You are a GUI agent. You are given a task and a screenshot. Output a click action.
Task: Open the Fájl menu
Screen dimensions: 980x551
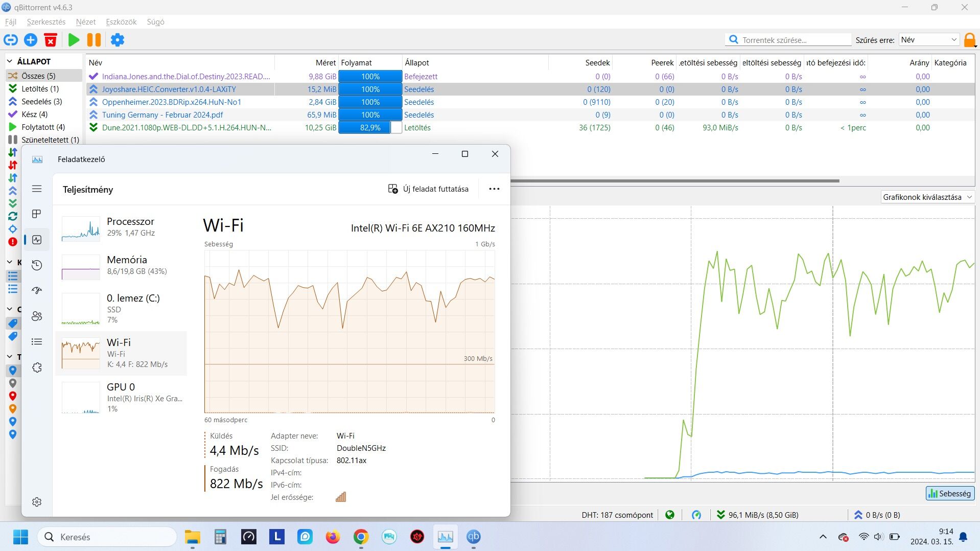(11, 22)
